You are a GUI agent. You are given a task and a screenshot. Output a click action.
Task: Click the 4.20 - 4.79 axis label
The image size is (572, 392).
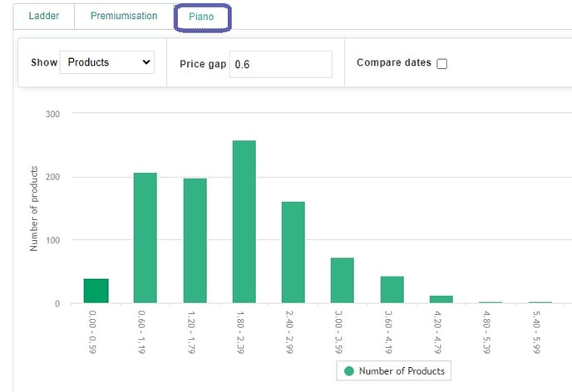coord(438,332)
